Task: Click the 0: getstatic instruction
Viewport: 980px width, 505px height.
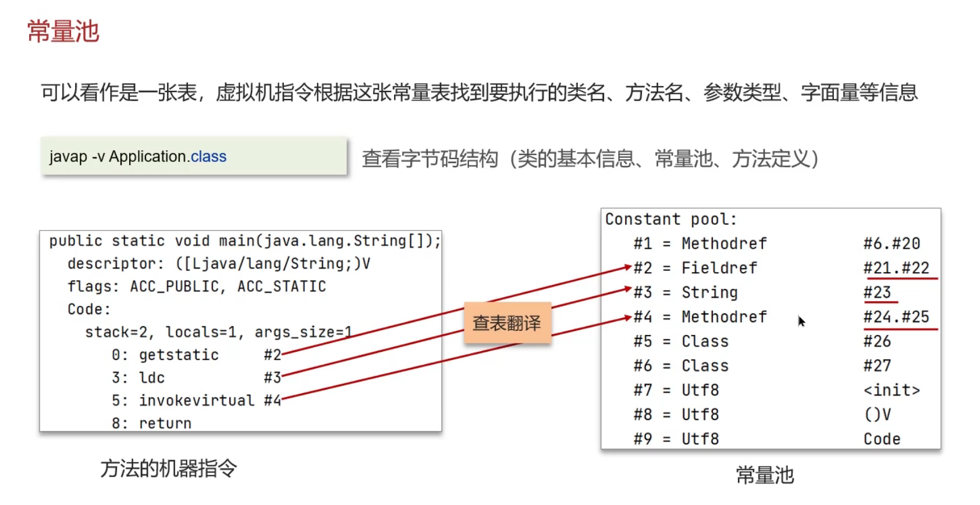Action: pos(197,355)
